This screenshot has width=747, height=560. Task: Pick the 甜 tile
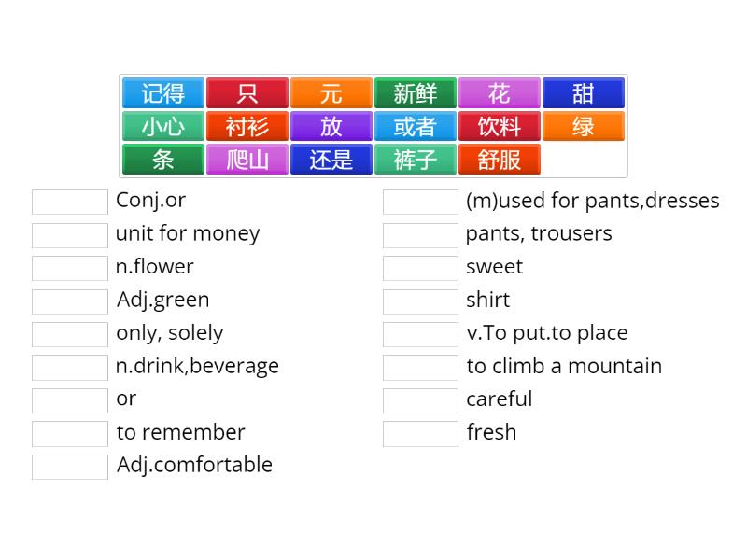[x=584, y=92]
